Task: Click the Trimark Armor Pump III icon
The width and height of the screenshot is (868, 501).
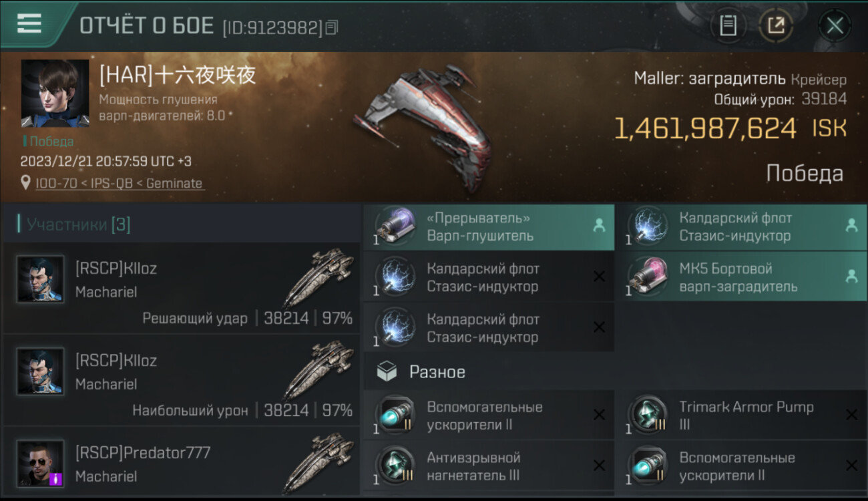Action: point(648,415)
